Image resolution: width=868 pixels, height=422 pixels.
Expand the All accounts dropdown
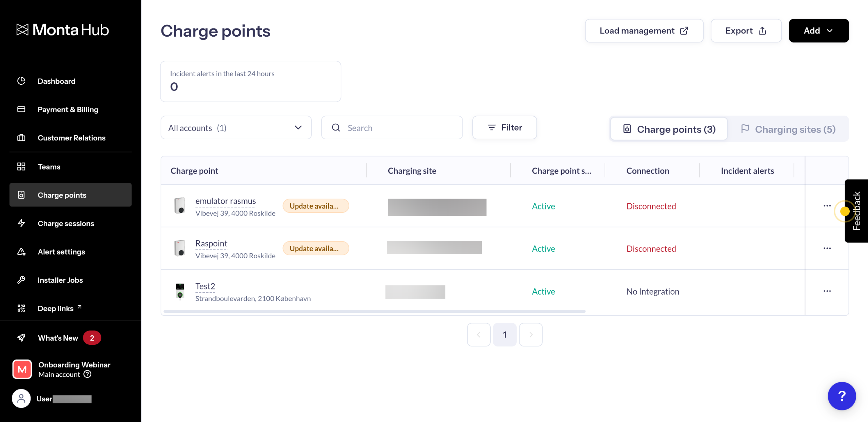point(236,128)
